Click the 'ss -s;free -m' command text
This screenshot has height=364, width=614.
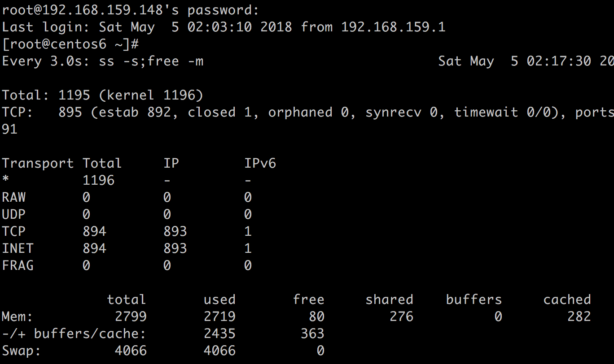(151, 61)
